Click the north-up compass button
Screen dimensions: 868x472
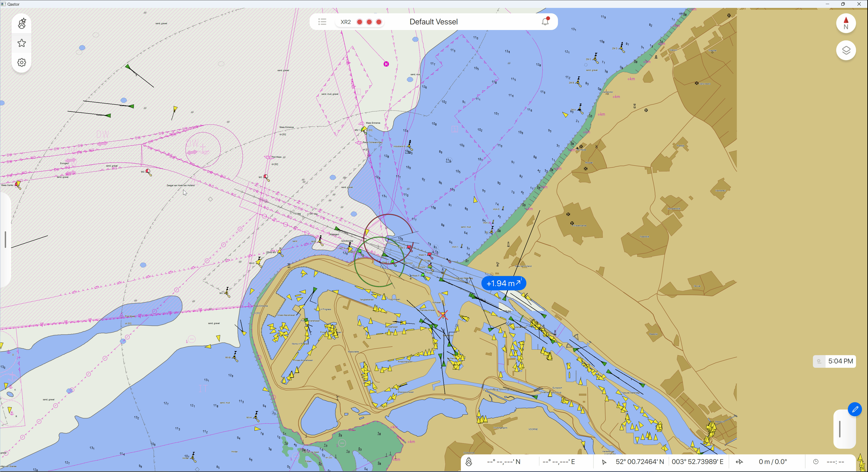click(846, 23)
